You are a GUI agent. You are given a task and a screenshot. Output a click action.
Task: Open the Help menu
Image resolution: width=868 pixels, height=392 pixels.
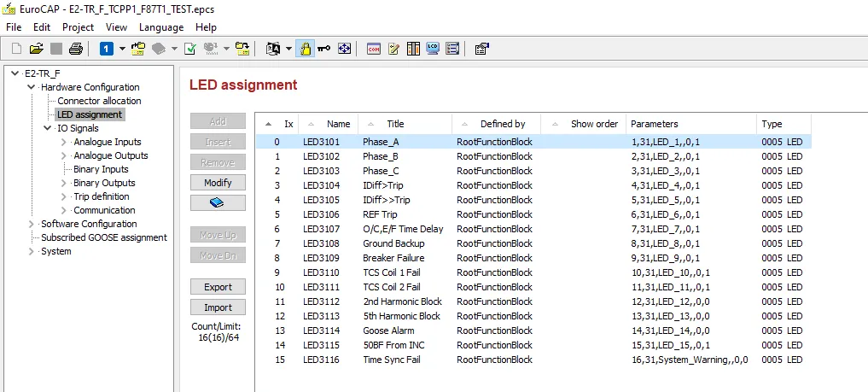tap(206, 27)
